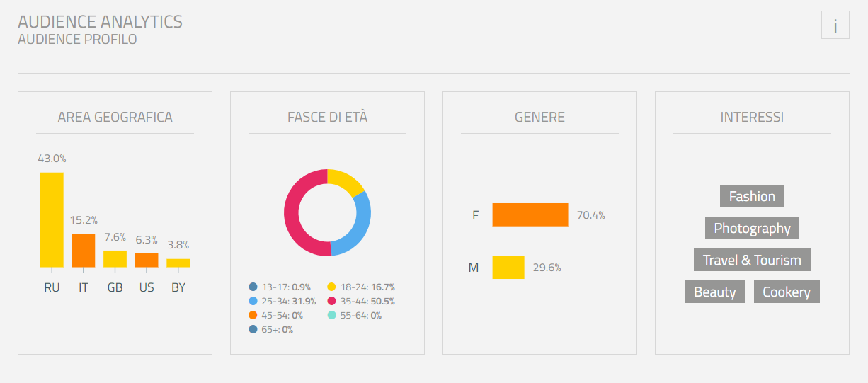Click the female orange gender bar
The height and width of the screenshot is (383, 868).
coord(530,215)
